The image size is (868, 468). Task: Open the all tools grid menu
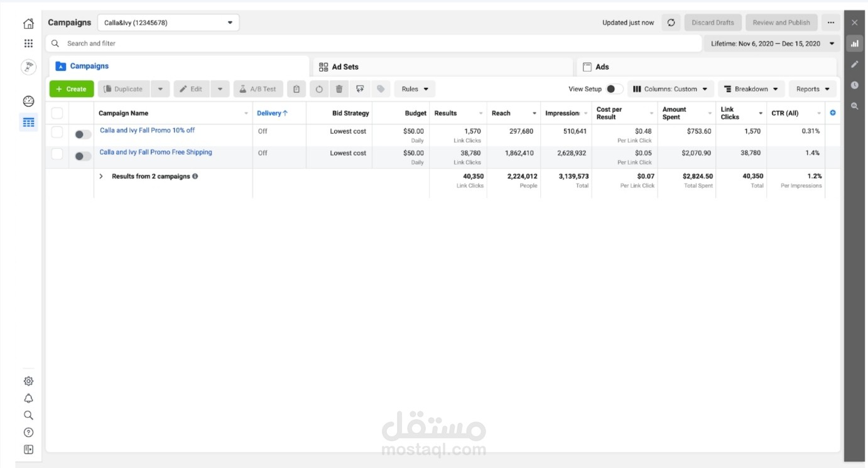(28, 43)
